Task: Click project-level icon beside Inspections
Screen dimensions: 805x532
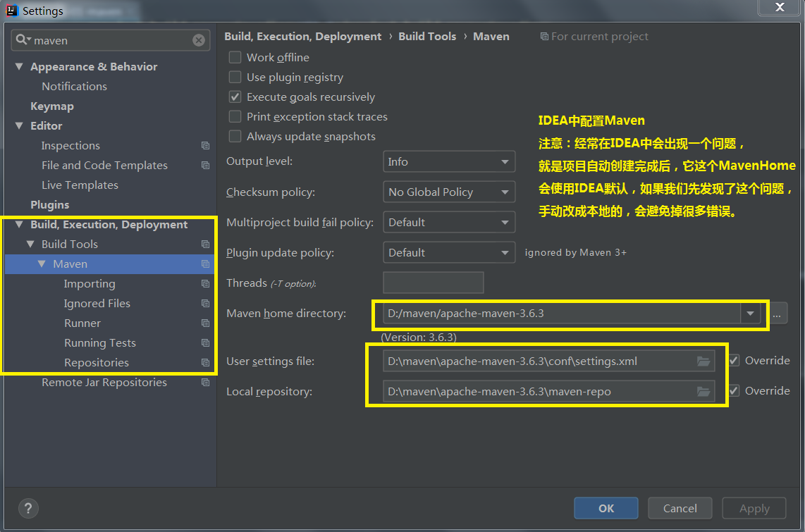Action: pos(205,146)
